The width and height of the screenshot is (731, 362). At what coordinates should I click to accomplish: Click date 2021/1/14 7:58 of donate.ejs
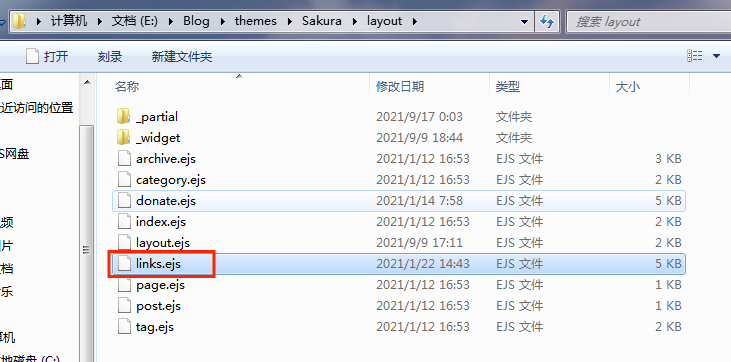(419, 201)
